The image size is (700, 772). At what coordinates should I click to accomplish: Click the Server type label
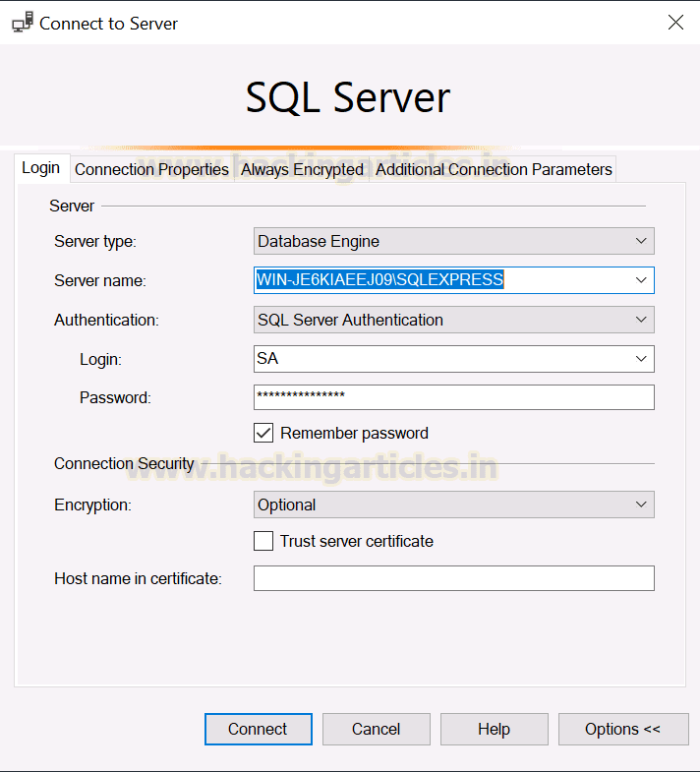[95, 242]
